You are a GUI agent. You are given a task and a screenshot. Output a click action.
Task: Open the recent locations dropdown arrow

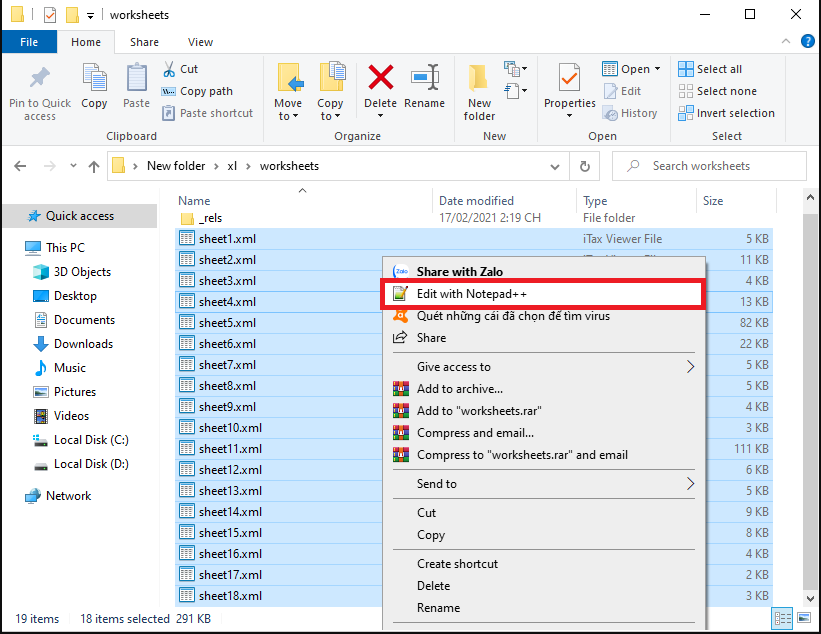73,166
